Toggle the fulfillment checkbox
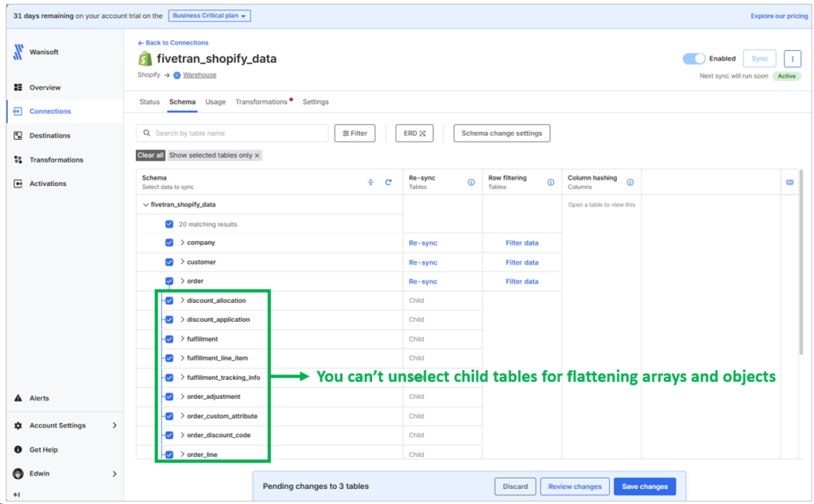 [x=169, y=339]
